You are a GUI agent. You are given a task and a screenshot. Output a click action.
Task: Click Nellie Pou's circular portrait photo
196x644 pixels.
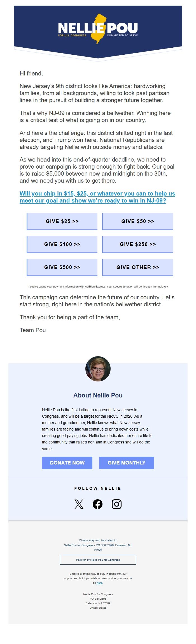click(x=98, y=369)
